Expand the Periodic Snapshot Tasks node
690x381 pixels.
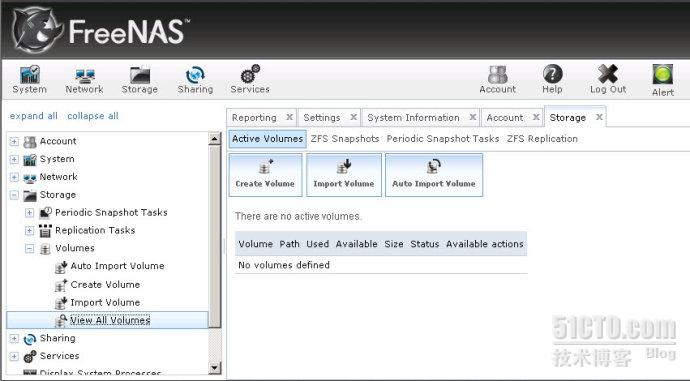(x=29, y=213)
